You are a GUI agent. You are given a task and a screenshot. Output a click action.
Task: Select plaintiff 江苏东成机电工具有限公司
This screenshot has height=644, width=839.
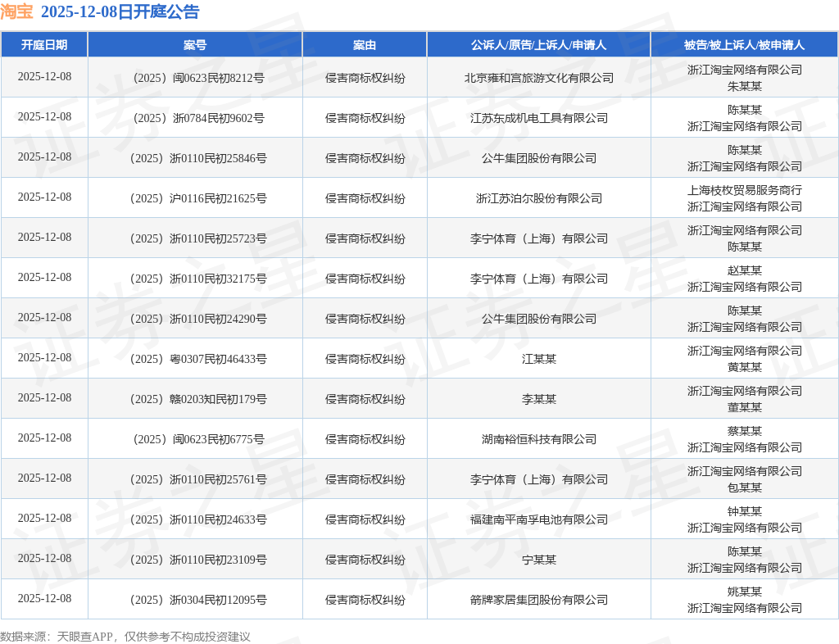[x=539, y=118]
